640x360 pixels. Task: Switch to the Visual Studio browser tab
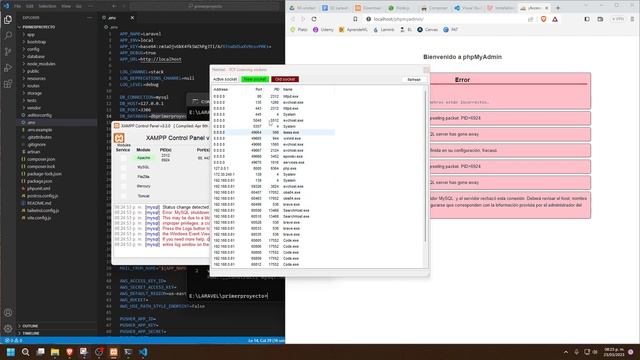pos(468,8)
